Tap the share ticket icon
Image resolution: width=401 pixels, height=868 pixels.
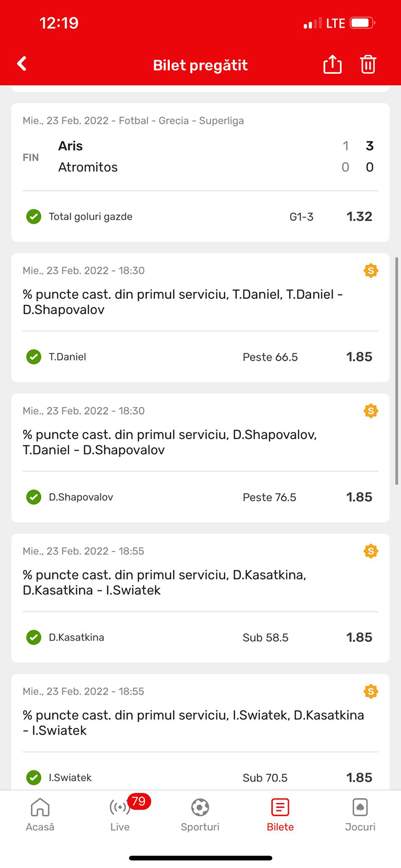pyautogui.click(x=332, y=65)
